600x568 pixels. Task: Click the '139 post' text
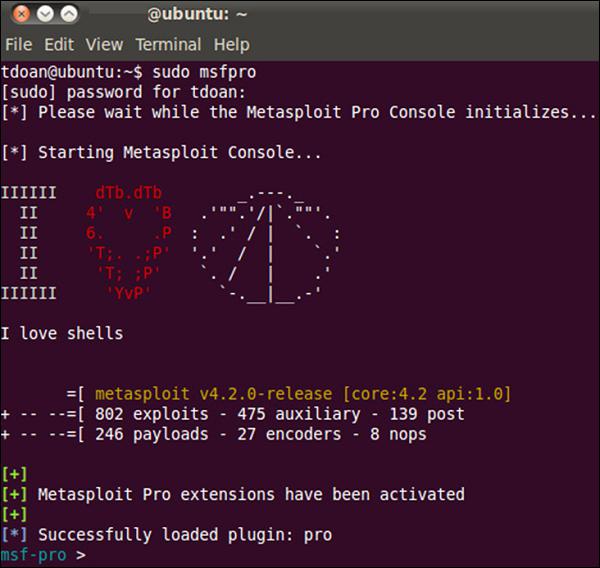[427, 414]
